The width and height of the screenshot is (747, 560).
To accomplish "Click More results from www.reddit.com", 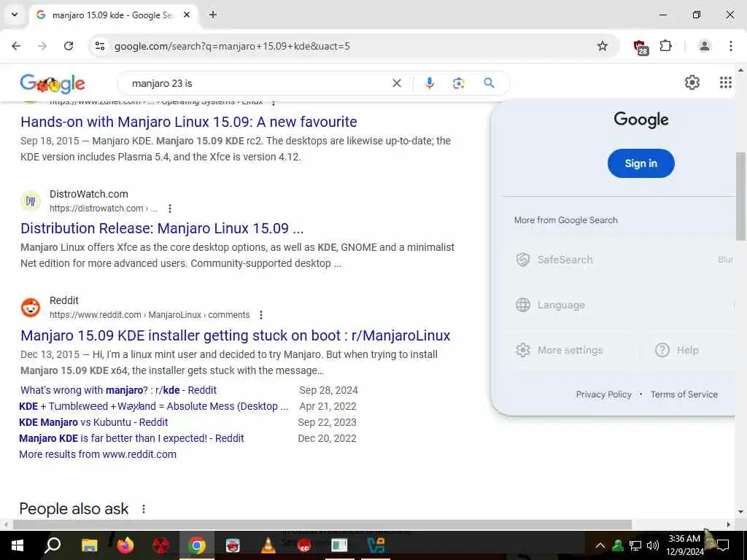I will click(x=98, y=454).
